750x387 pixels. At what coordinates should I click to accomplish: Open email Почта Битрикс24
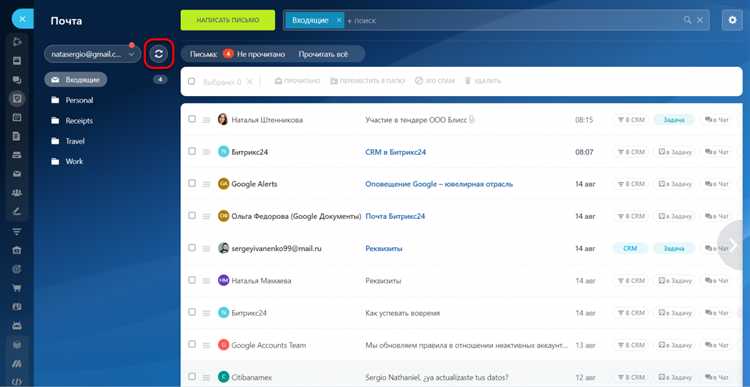coord(395,216)
